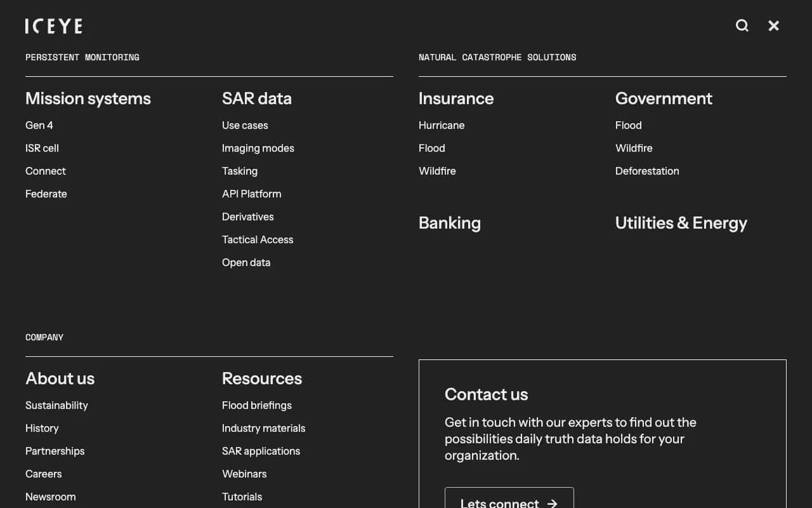The image size is (812, 508).
Task: Open the API Platform link
Action: (x=252, y=194)
